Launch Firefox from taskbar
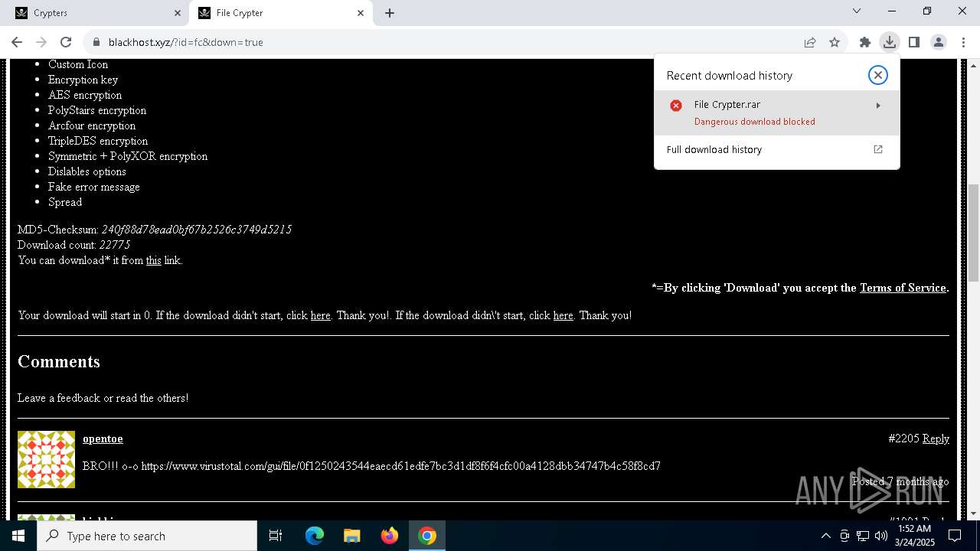980x551 pixels. coord(390,536)
